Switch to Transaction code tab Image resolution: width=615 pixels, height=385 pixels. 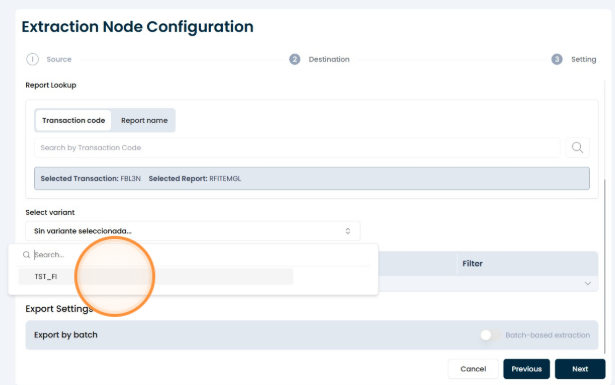pos(73,120)
